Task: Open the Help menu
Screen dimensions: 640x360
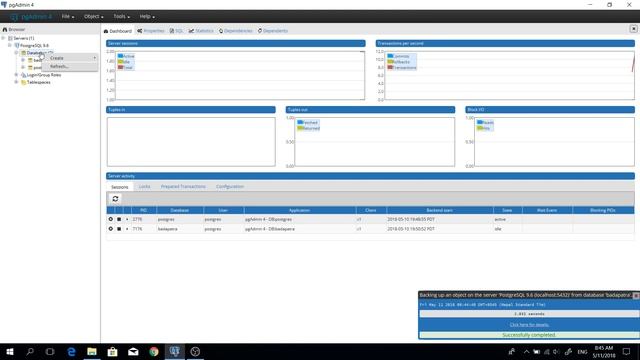Action: (147, 16)
